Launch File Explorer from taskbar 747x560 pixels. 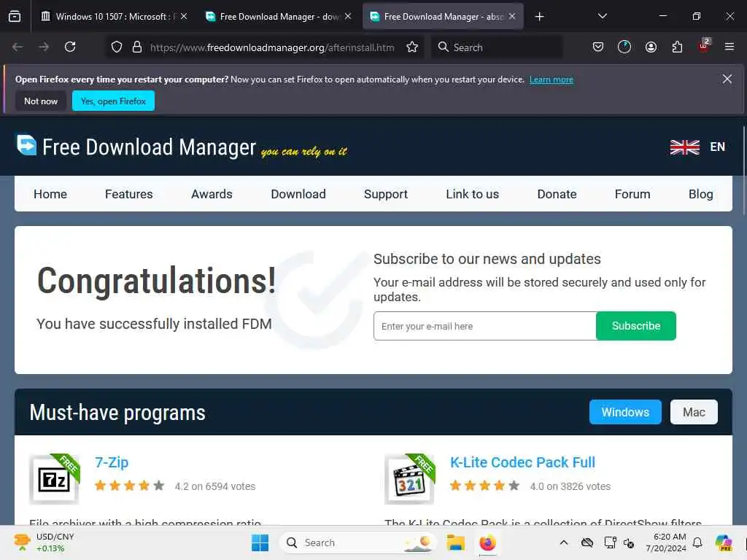tap(455, 542)
